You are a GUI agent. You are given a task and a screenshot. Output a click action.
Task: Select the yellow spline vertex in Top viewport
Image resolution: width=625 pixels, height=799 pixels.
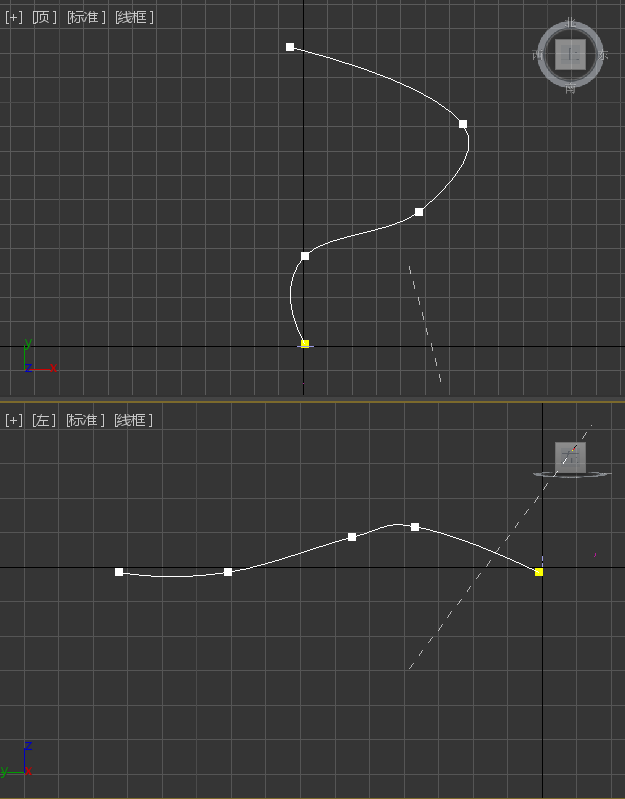(x=305, y=343)
